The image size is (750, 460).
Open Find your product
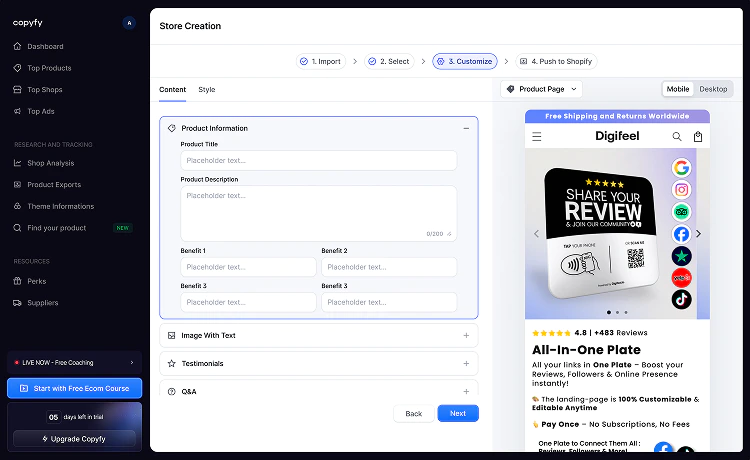point(56,228)
